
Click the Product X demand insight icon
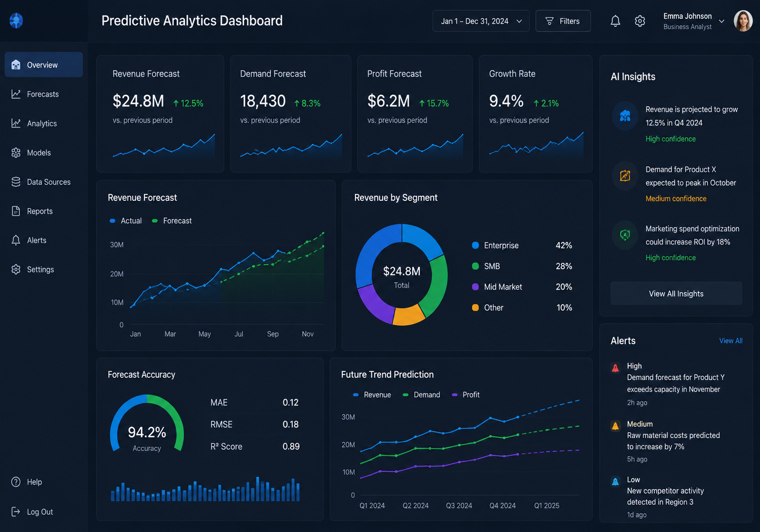[625, 176]
